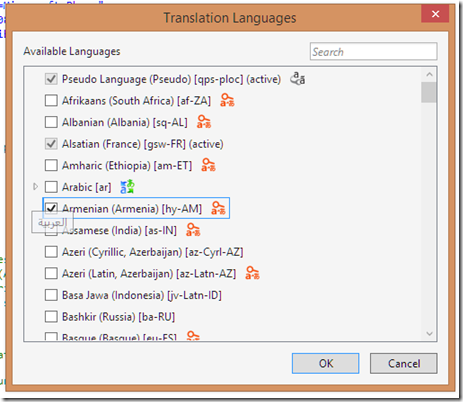Click the translation icon next to Assamese

(x=193, y=230)
